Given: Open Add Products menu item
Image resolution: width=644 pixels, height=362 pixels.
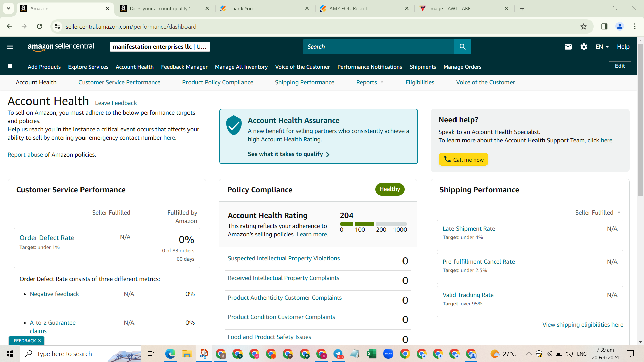Looking at the screenshot, I should 44,67.
